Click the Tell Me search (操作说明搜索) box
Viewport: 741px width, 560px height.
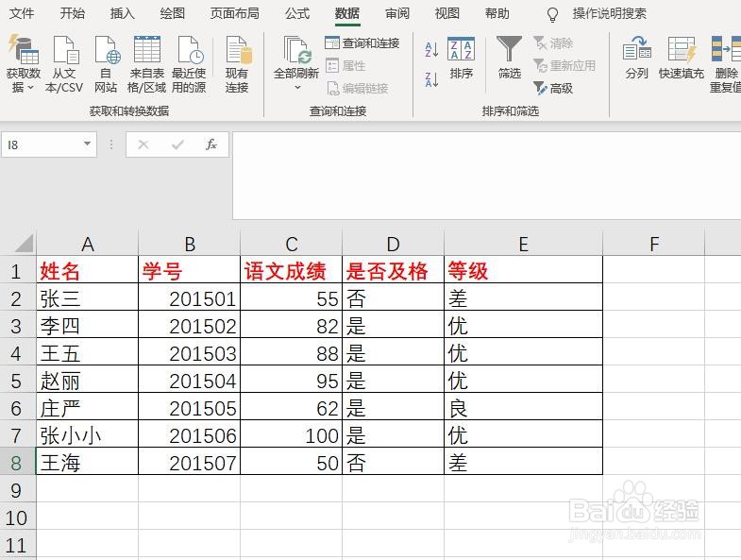click(x=610, y=13)
